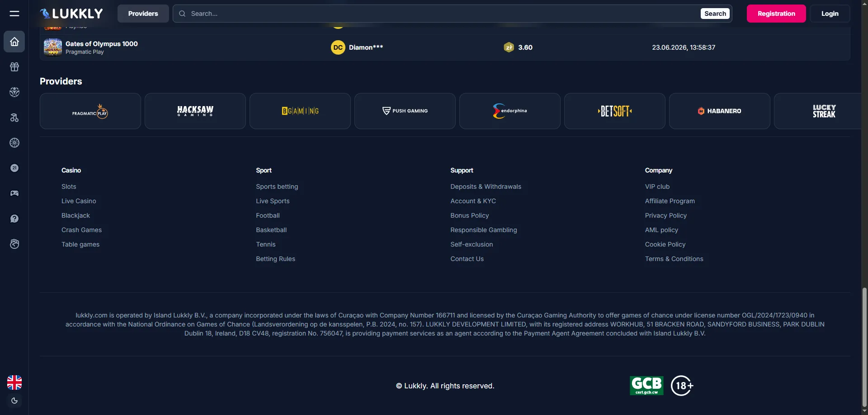
Task: Select the Push Gaming provider card
Action: tap(405, 111)
